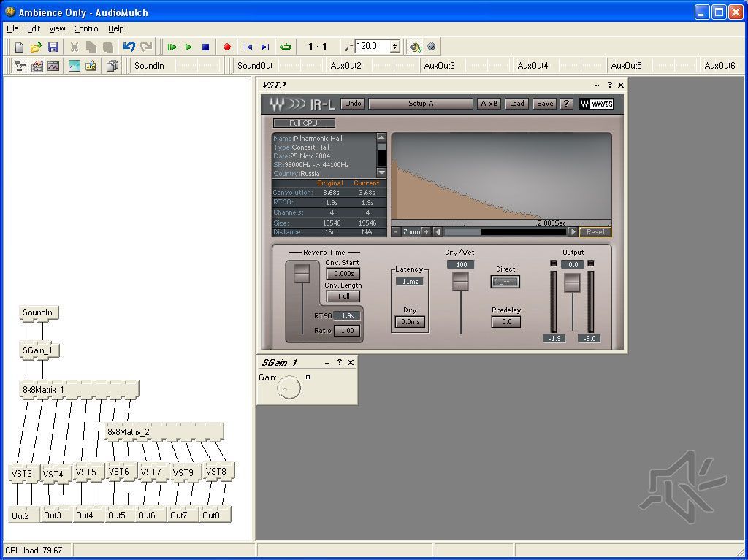Show the patcher pane view icon

pos(20,66)
